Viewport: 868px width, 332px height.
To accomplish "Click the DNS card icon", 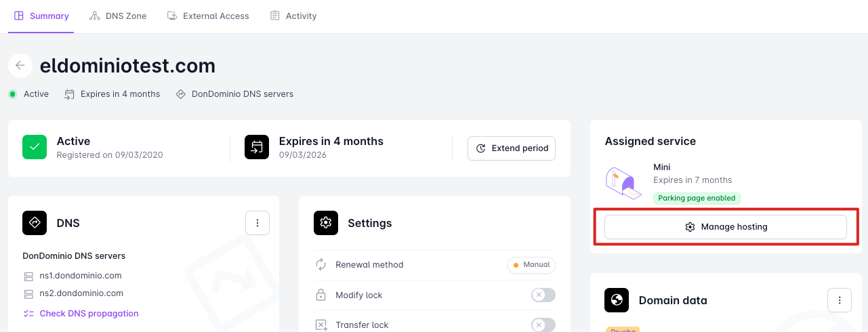I will point(35,223).
